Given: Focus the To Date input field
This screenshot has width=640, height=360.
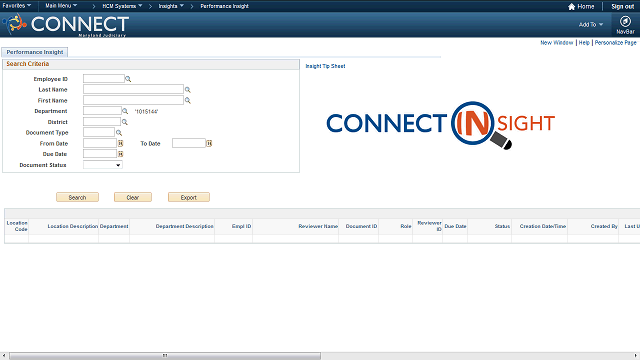Looking at the screenshot, I should pyautogui.click(x=189, y=143).
